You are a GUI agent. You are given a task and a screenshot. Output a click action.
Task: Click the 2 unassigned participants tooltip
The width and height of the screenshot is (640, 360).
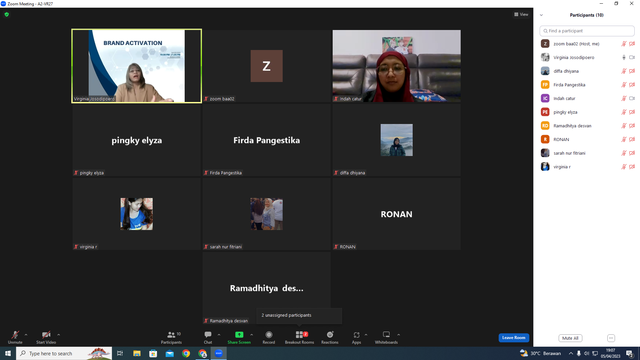point(299,315)
